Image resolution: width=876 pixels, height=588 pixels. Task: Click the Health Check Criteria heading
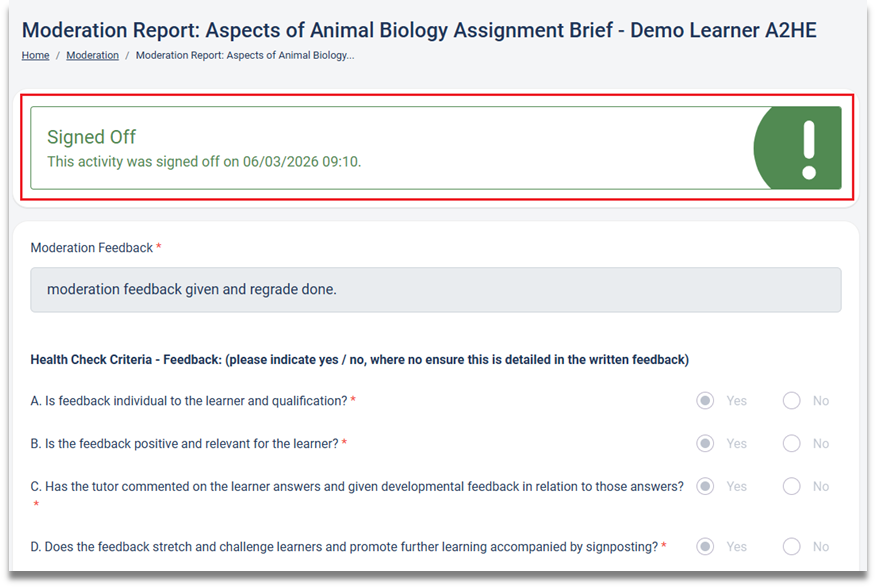coord(359,359)
